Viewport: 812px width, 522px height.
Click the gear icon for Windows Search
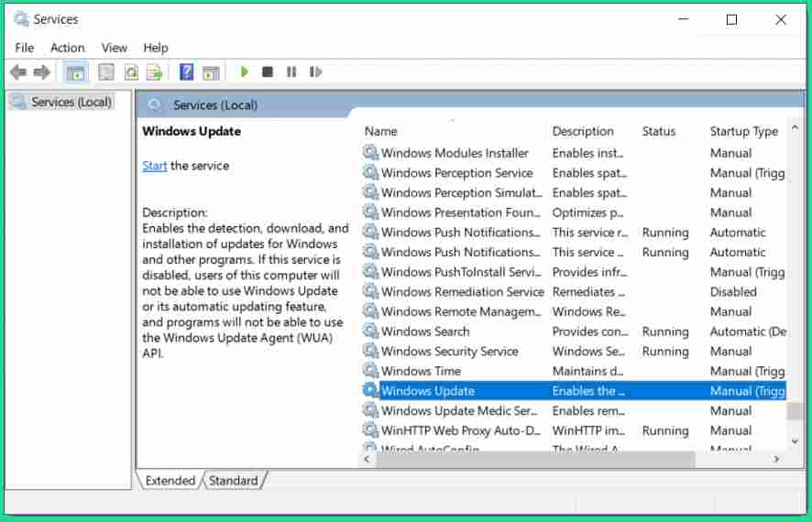pos(370,332)
